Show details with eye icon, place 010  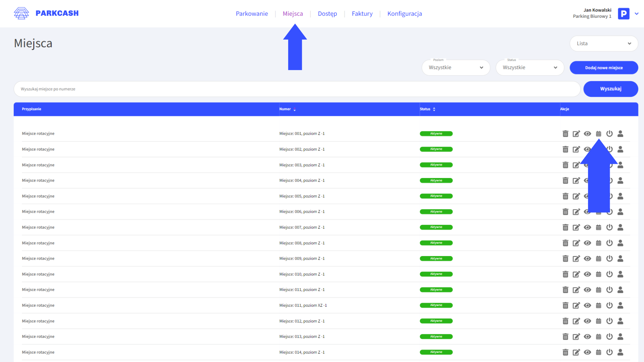(x=587, y=274)
